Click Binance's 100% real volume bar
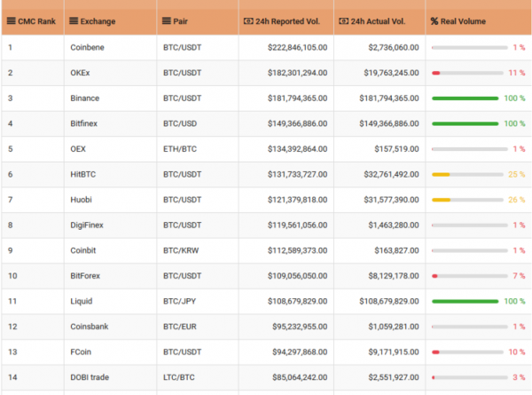This screenshot has width=532, height=395. [465, 99]
